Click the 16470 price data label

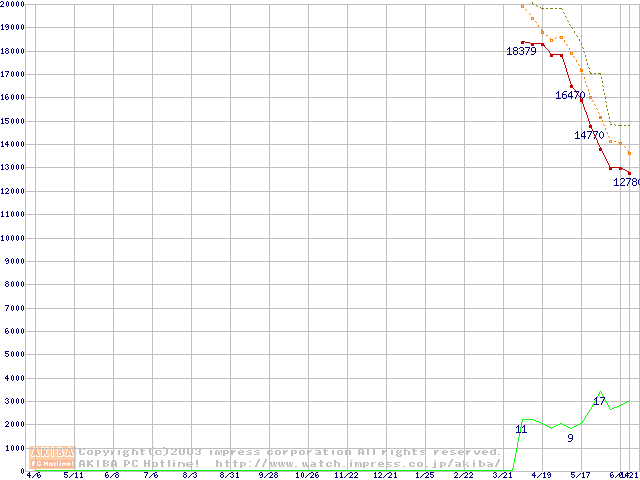pos(570,96)
